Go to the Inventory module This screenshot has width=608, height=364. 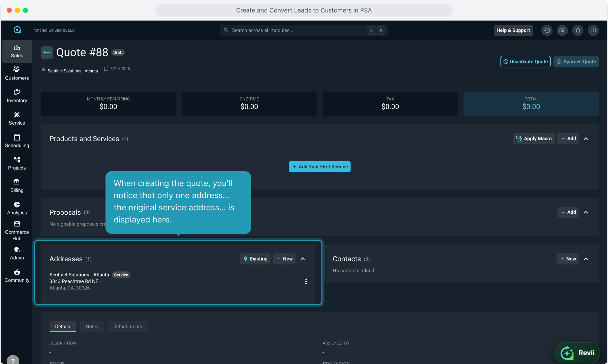click(x=17, y=96)
